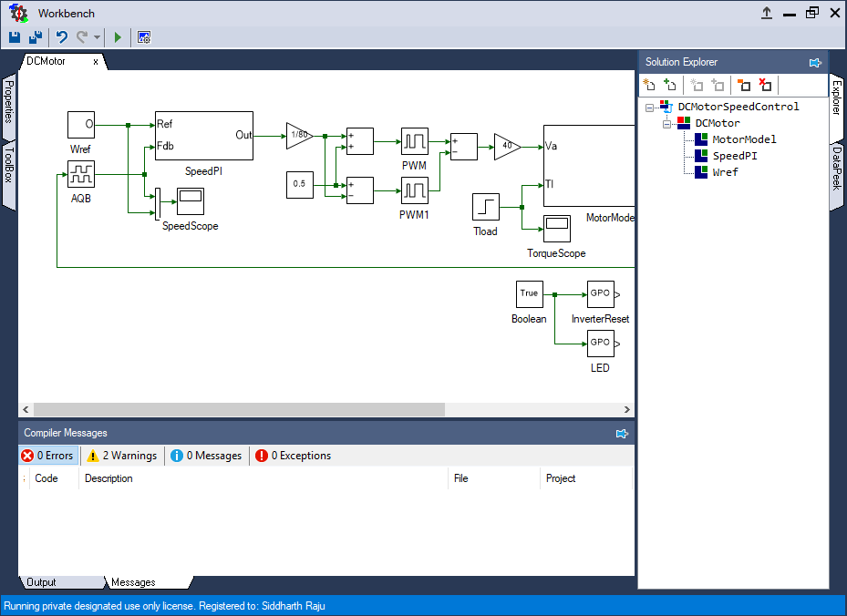
Task: Click the green-plus add icon in Solution Explorer
Action: tap(670, 85)
